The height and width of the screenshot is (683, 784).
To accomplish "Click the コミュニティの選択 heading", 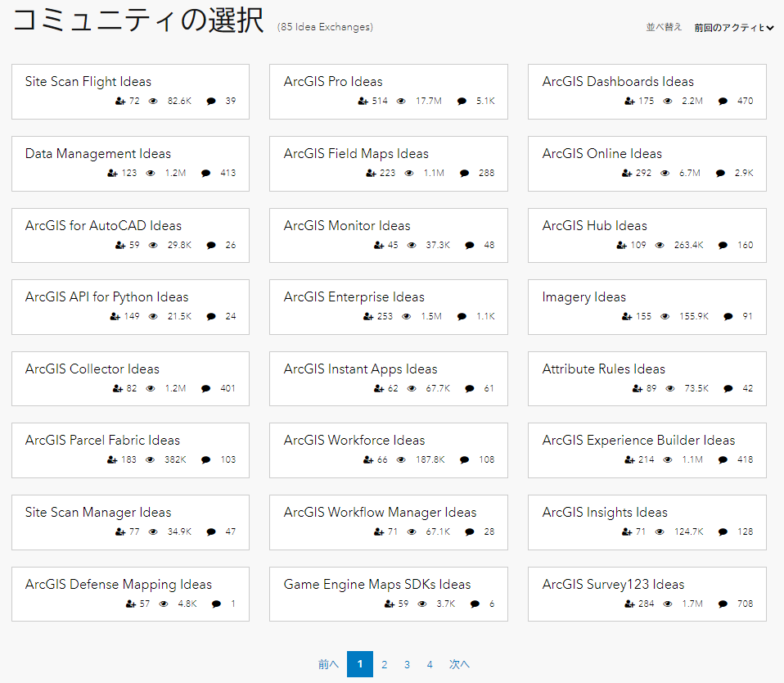I will [x=138, y=21].
